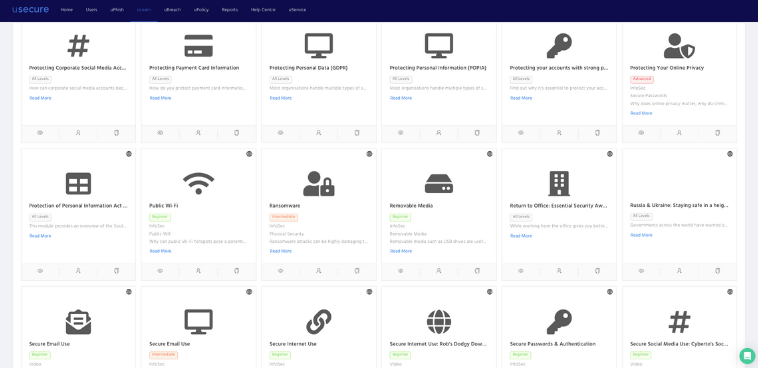
Task: Open the uPhish menu
Action: point(117,10)
